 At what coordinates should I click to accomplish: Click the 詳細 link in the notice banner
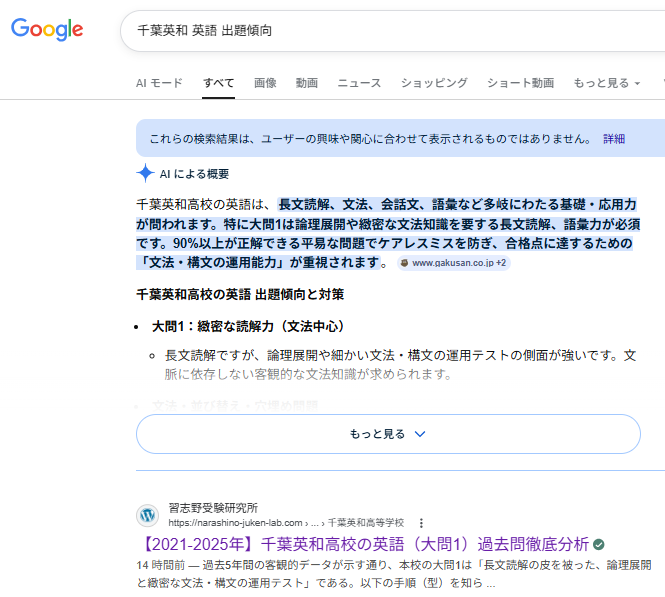coord(613,139)
